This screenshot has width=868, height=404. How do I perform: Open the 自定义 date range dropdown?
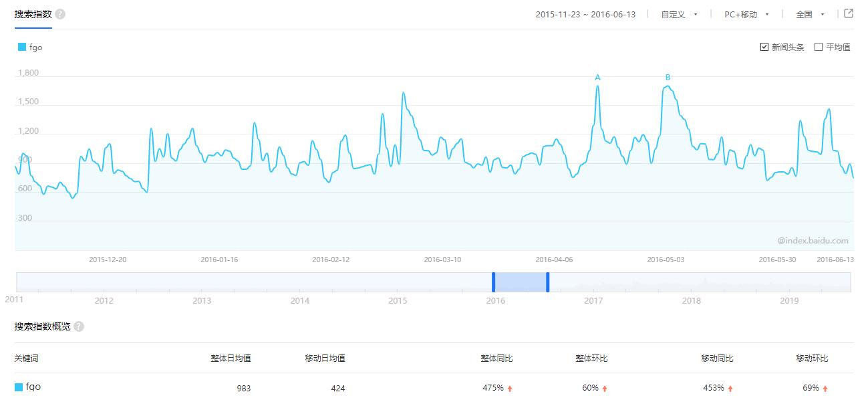(x=677, y=13)
